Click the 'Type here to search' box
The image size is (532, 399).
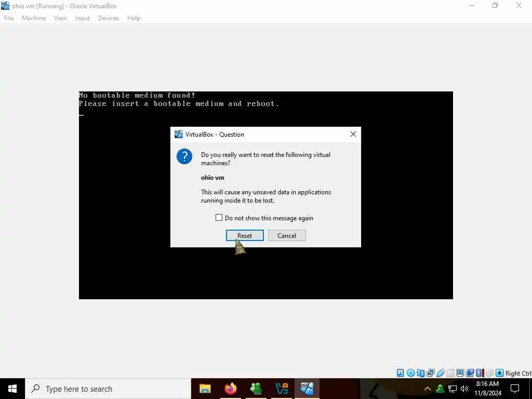tap(108, 389)
